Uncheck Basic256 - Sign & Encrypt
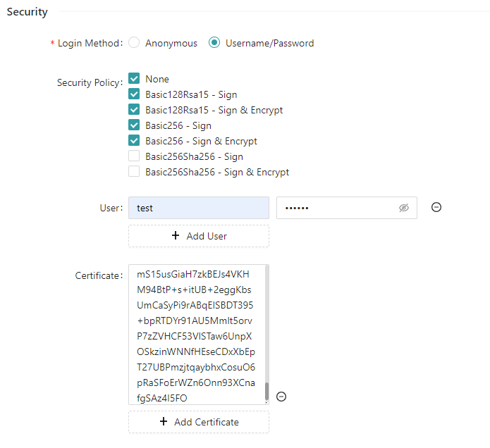 pyautogui.click(x=134, y=140)
